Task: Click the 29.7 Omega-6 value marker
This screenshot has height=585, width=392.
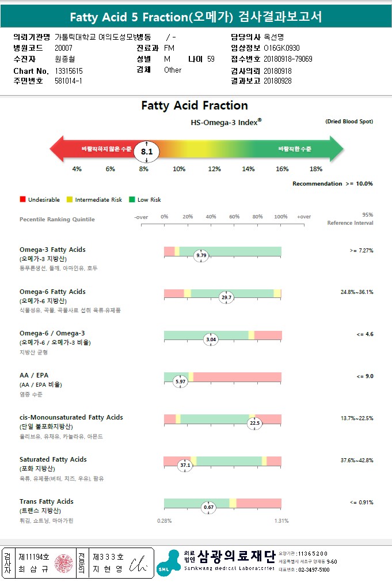Action: click(226, 297)
